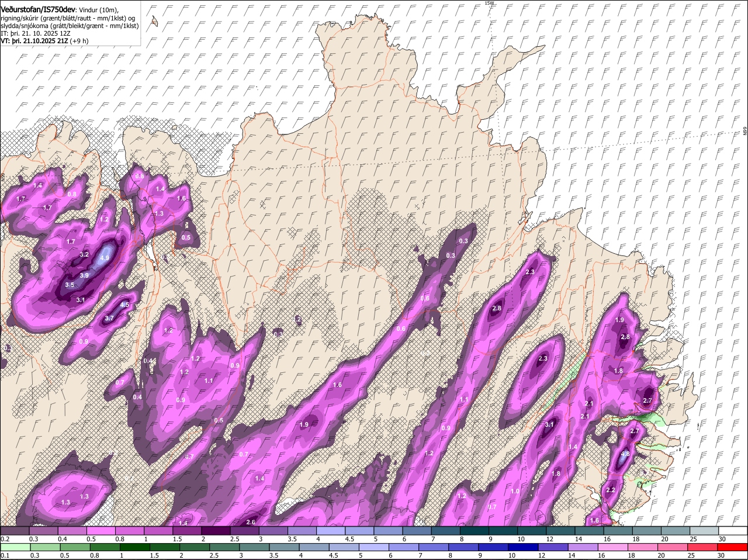Screen dimensions: 748x560
Task: Click upper legend swatch between 0.2 and 0.3
Action: pos(15,531)
